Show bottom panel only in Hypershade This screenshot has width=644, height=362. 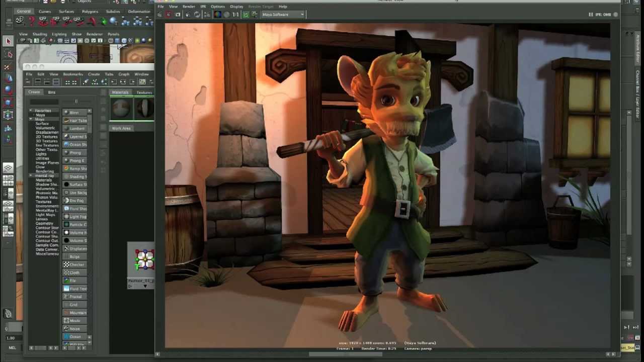click(47, 81)
